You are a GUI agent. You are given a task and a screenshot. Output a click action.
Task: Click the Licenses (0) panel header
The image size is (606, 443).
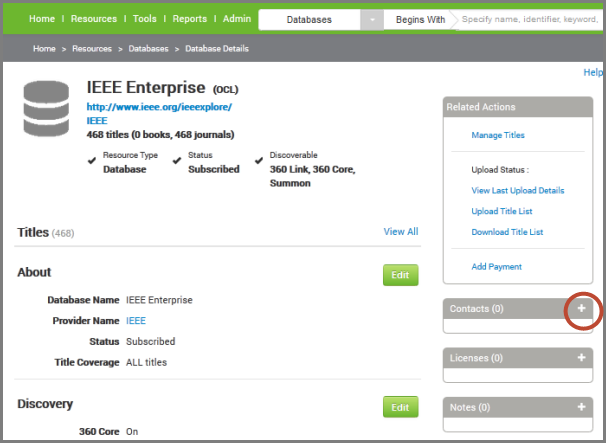(x=518, y=358)
